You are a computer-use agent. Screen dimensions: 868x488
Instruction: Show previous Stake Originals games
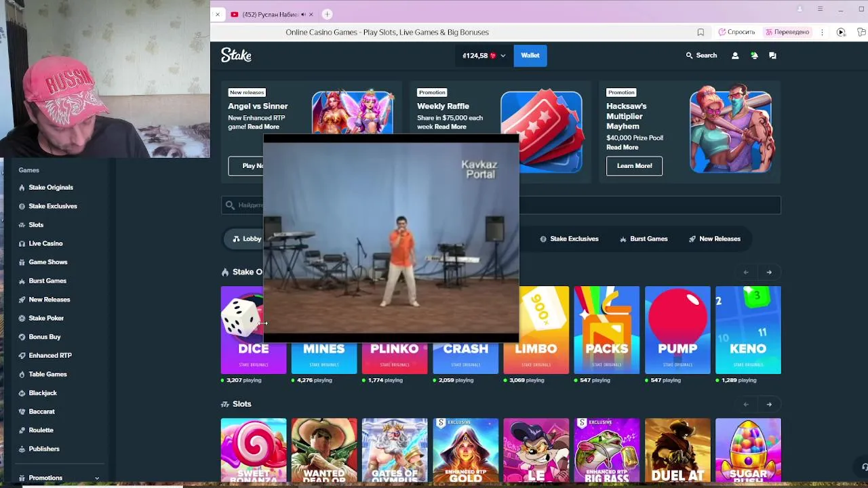(x=746, y=272)
